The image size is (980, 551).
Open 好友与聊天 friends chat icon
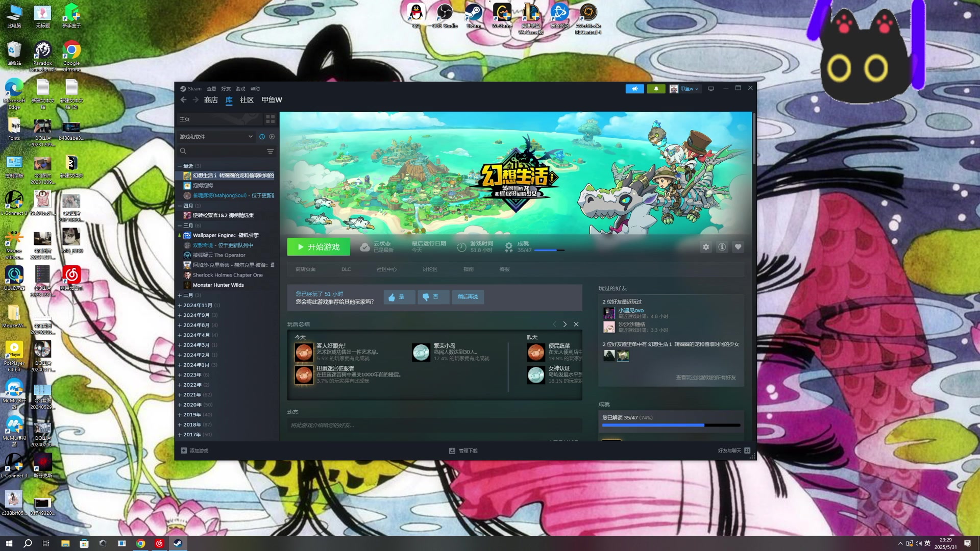pyautogui.click(x=747, y=450)
